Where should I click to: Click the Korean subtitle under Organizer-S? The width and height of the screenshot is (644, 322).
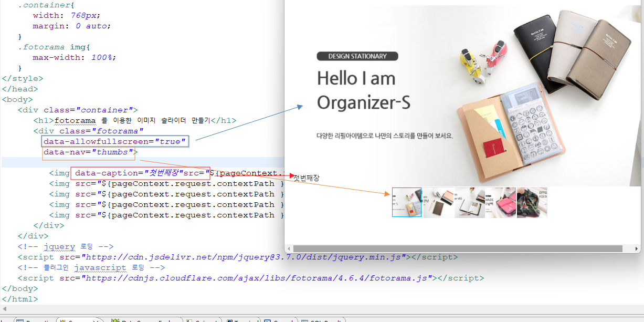click(x=385, y=136)
